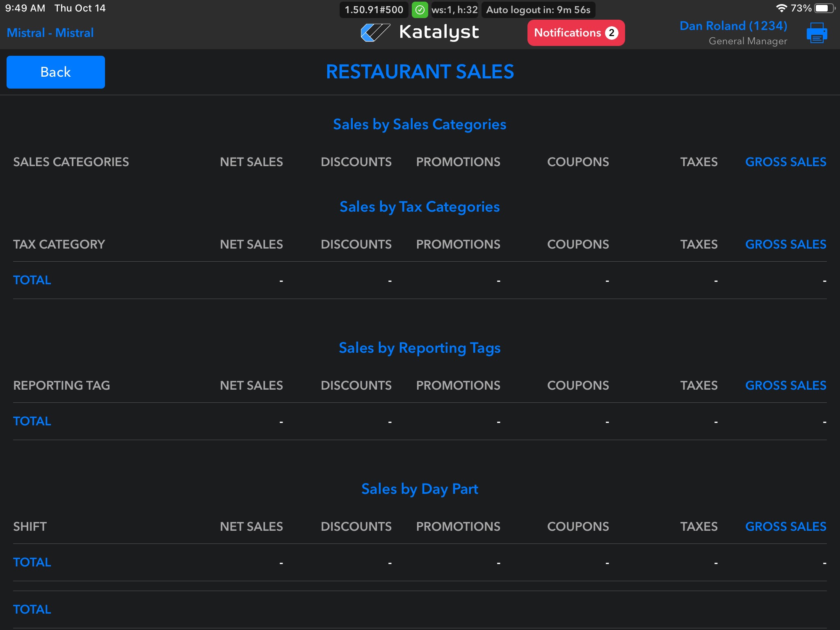Tap the notification count badge
The height and width of the screenshot is (630, 840).
612,33
